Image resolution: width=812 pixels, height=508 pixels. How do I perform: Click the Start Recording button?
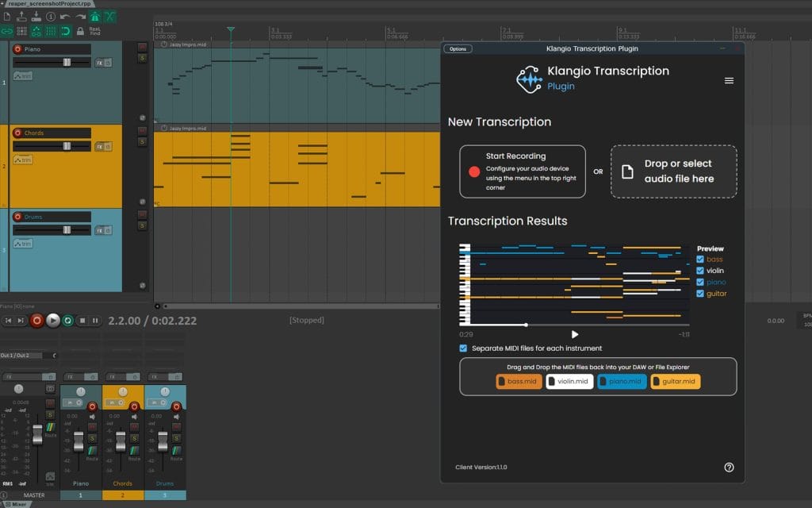(x=522, y=171)
